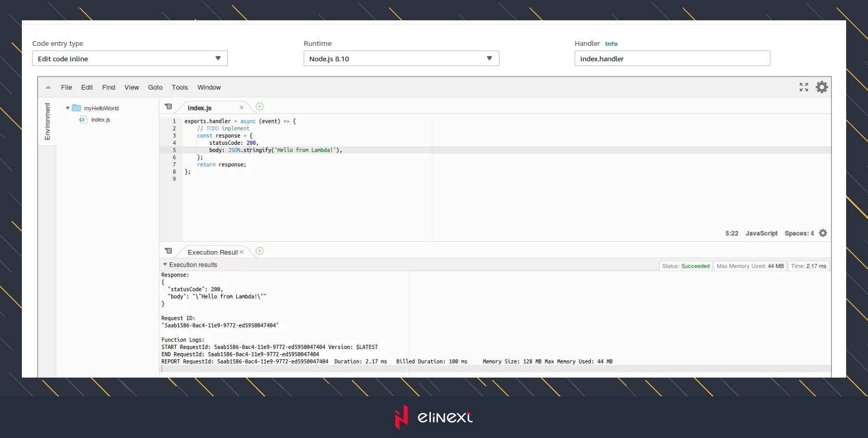Add new tab in the execution results pane

260,251
